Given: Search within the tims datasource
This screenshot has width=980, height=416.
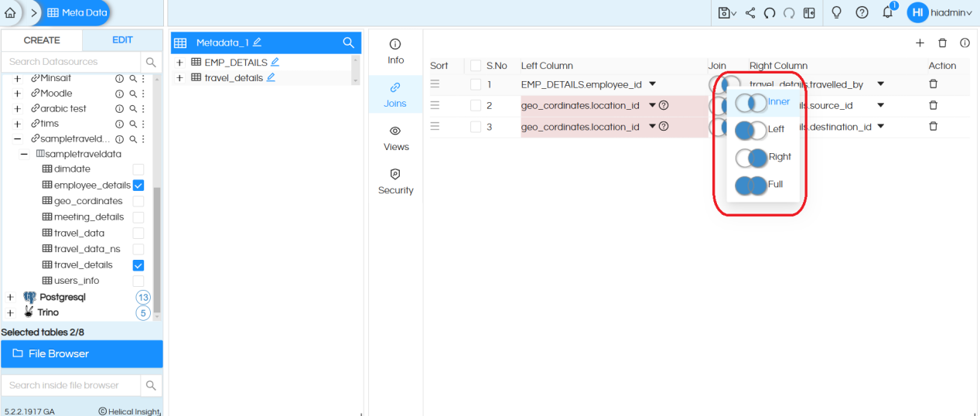Looking at the screenshot, I should 133,124.
